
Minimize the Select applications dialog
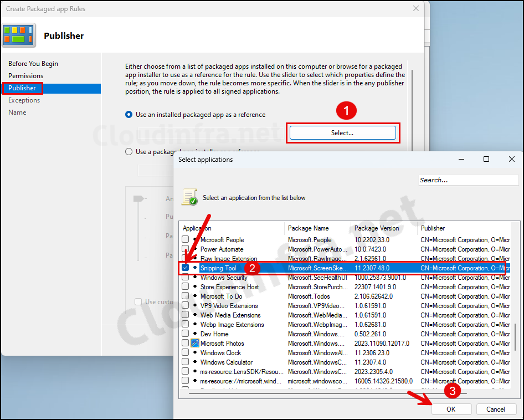(461, 159)
